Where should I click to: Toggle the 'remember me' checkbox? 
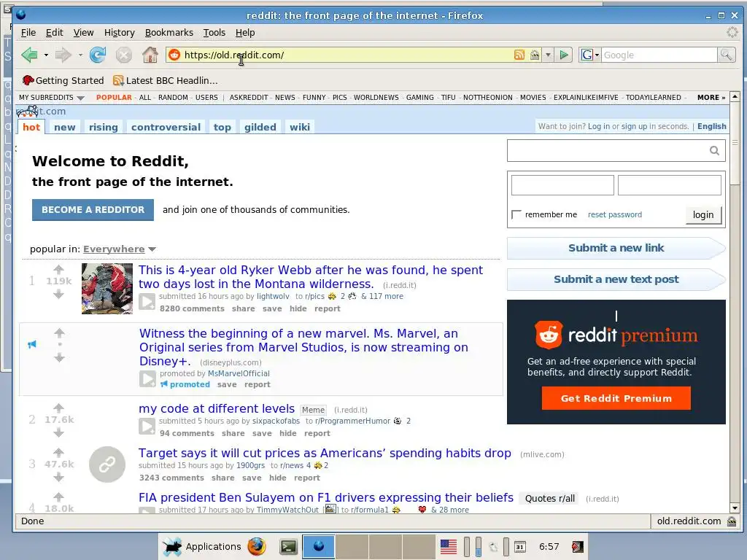click(516, 215)
